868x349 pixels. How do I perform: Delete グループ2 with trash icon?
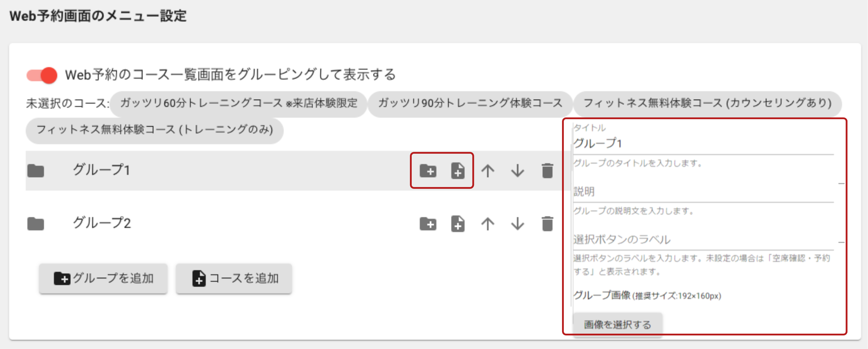(547, 224)
